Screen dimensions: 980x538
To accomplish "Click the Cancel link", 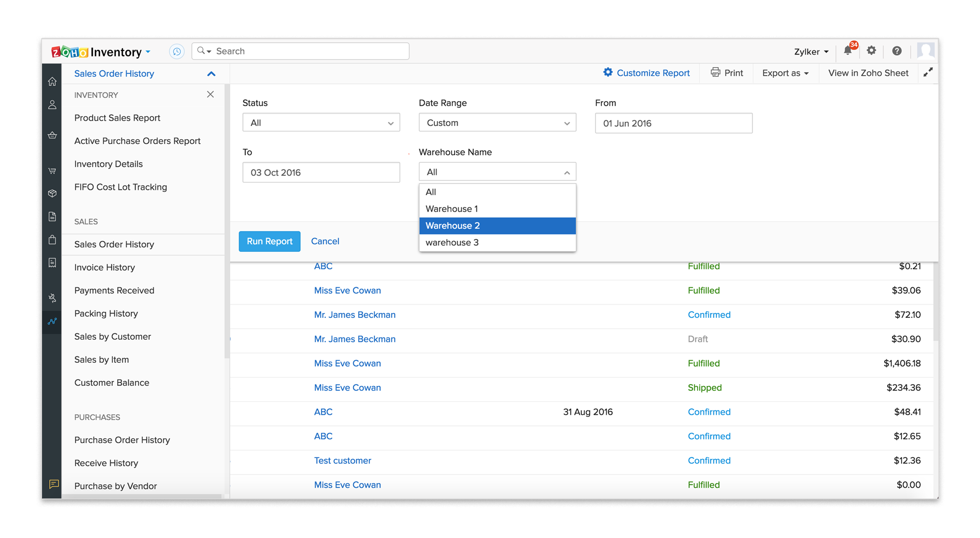I will tap(325, 241).
